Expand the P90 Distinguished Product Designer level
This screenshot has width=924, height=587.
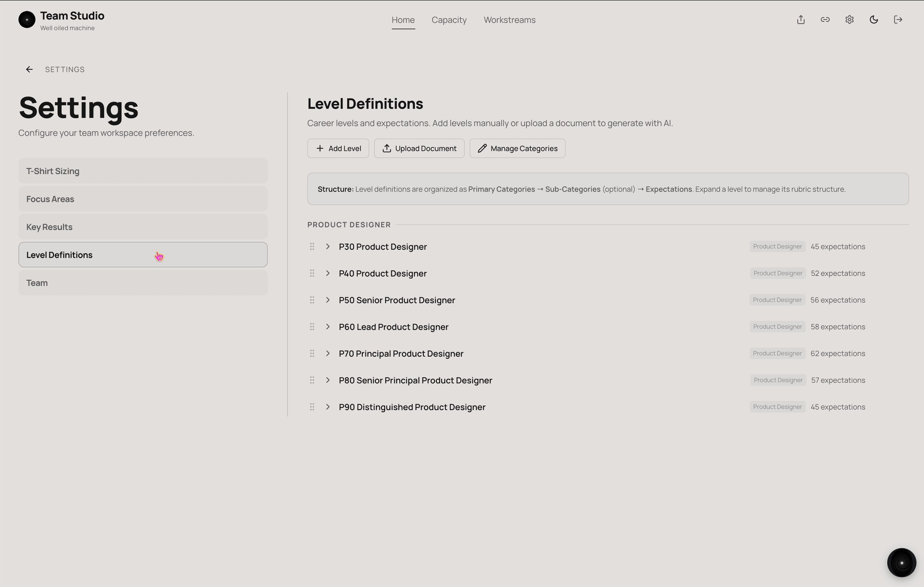coord(328,407)
